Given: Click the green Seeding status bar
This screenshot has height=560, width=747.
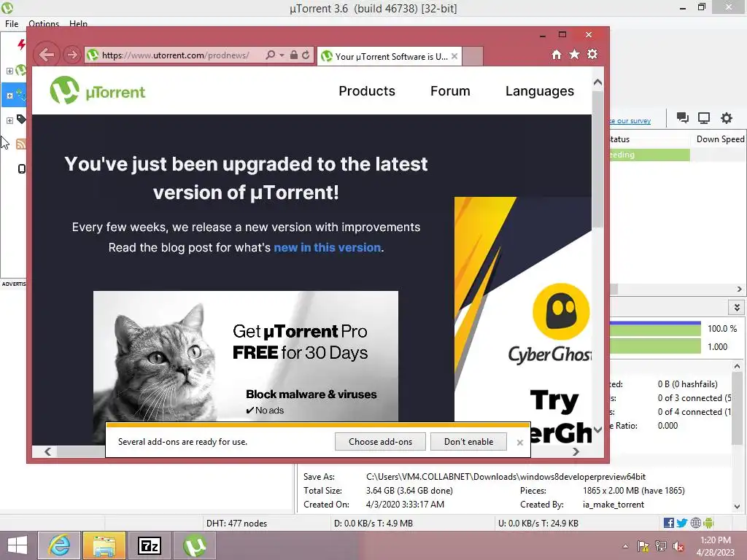Looking at the screenshot, I should [650, 155].
